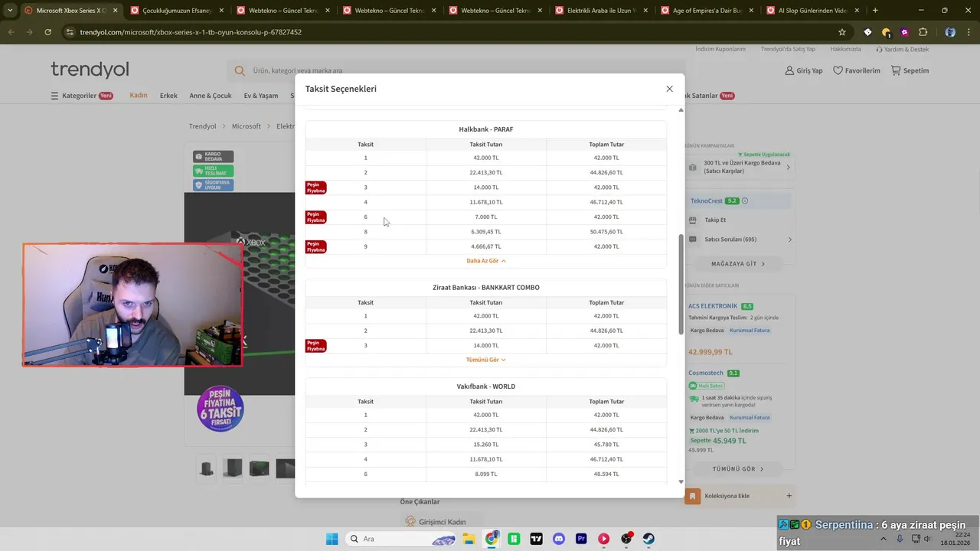Image resolution: width=980 pixels, height=551 pixels.
Task: Open the purple extension icon in toolbar
Action: coord(905,32)
